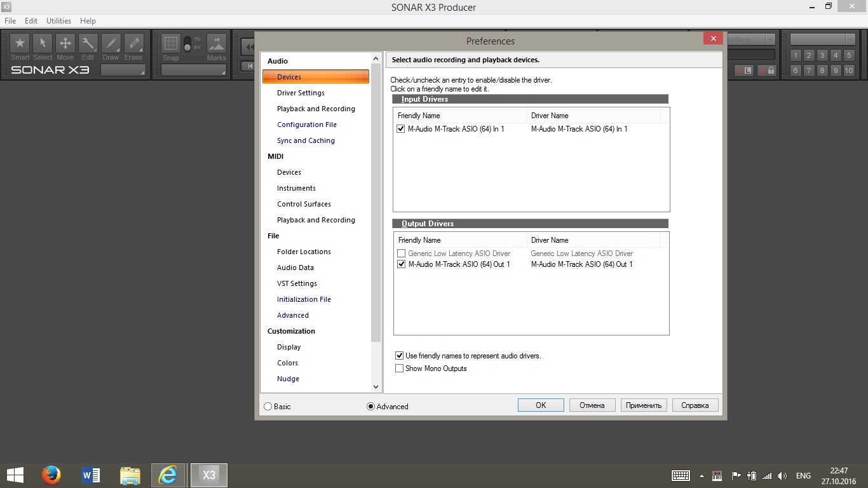Viewport: 868px width, 488px height.
Task: Check the Generic Low Latency ASIO Driver box
Action: pyautogui.click(x=401, y=254)
